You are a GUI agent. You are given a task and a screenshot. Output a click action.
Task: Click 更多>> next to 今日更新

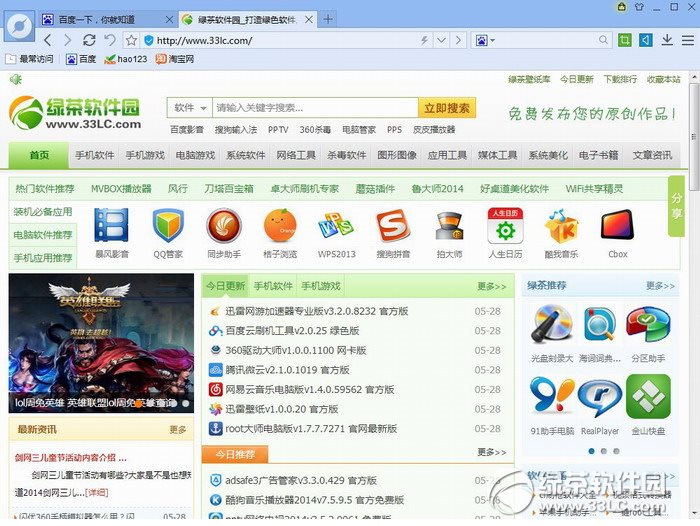coord(492,286)
